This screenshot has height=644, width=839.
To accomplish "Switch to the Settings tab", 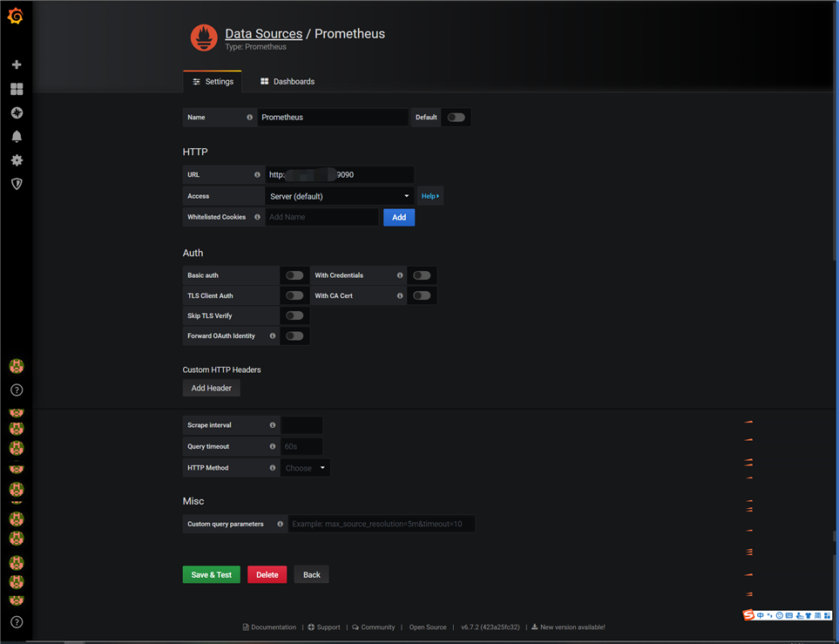I will (213, 81).
